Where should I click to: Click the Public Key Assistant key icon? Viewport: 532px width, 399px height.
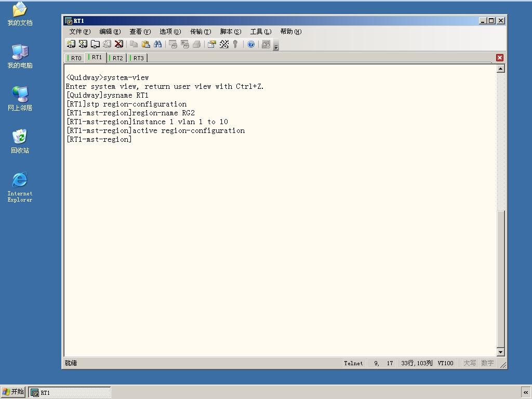(235, 44)
